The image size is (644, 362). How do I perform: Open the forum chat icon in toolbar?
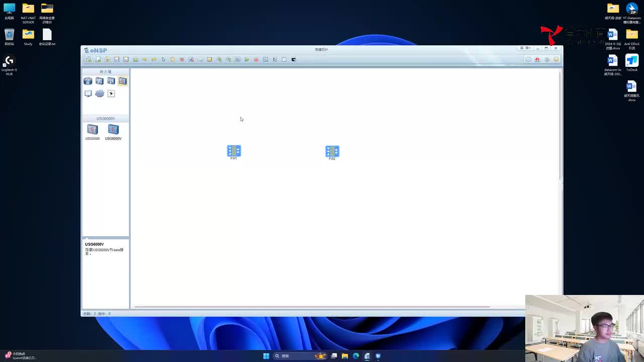(x=528, y=59)
